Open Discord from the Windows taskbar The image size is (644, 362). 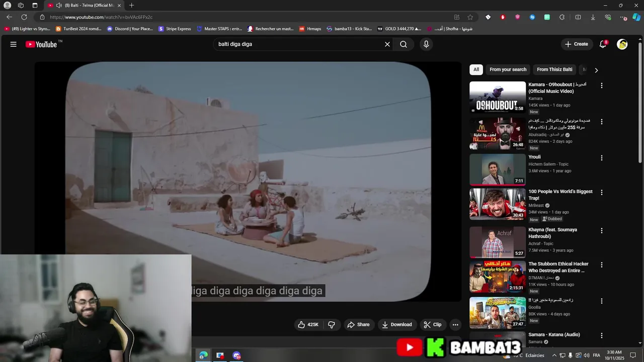point(236,355)
